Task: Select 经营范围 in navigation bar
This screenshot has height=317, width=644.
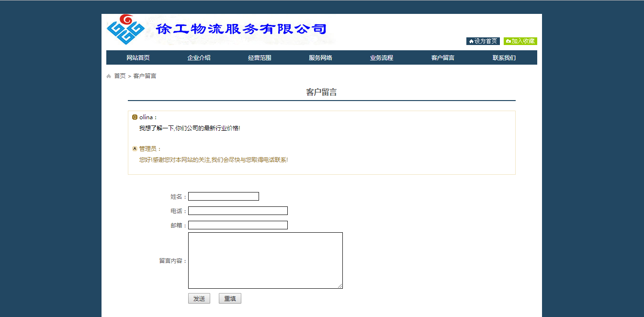Action: coord(260,58)
